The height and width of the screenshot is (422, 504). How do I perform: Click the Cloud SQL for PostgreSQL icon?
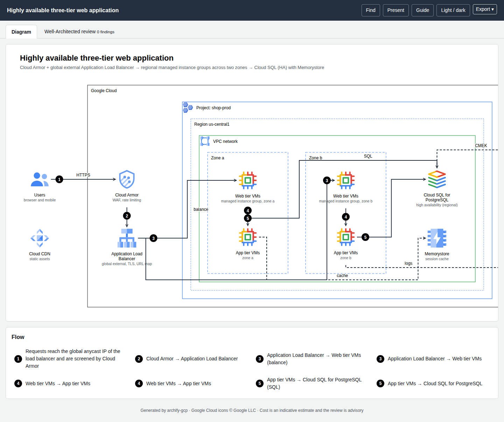click(437, 179)
